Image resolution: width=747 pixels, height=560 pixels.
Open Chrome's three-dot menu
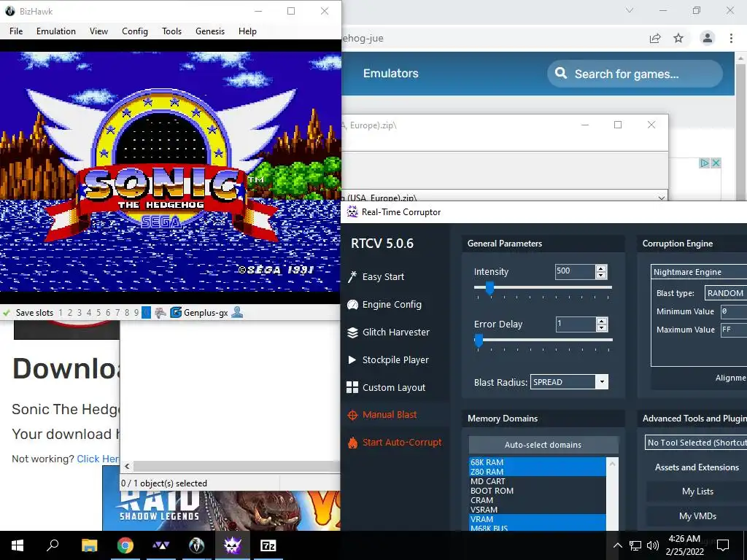[x=731, y=38]
